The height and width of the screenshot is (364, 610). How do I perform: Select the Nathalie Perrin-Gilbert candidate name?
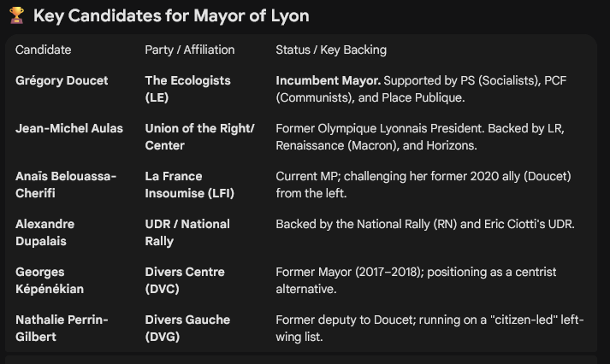[x=63, y=328]
